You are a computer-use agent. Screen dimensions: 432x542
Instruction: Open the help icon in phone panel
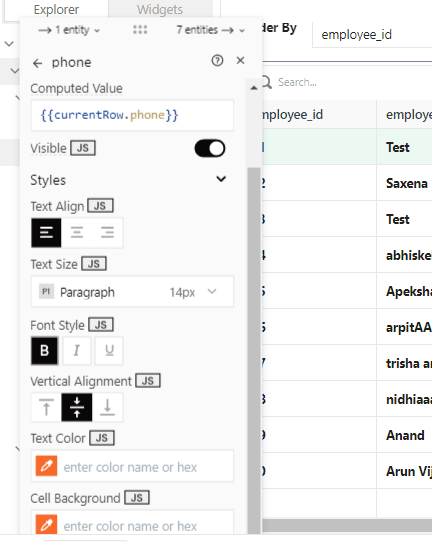pos(217,61)
